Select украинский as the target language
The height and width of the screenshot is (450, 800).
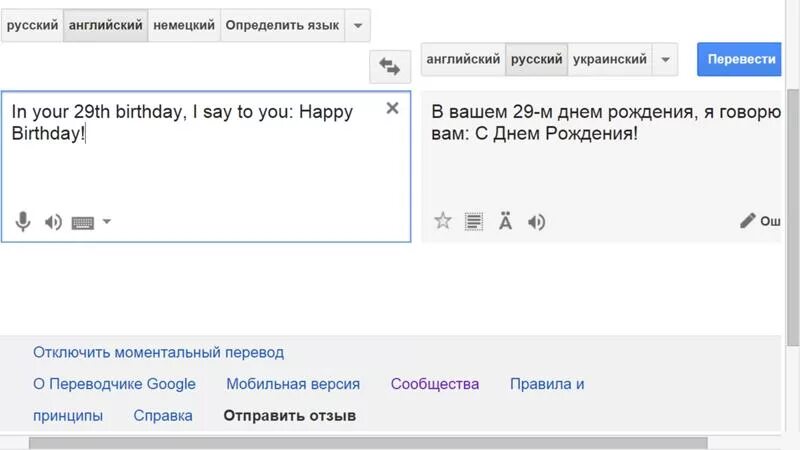(x=609, y=59)
